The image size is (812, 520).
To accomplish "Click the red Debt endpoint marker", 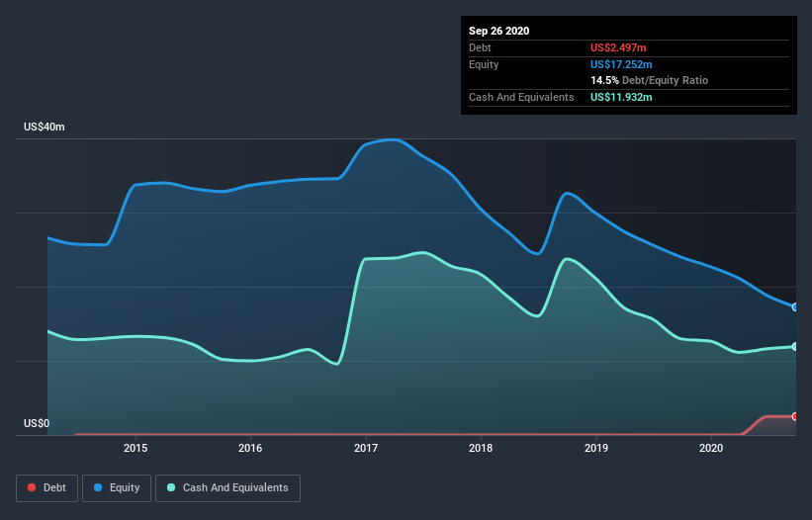I will pos(795,416).
